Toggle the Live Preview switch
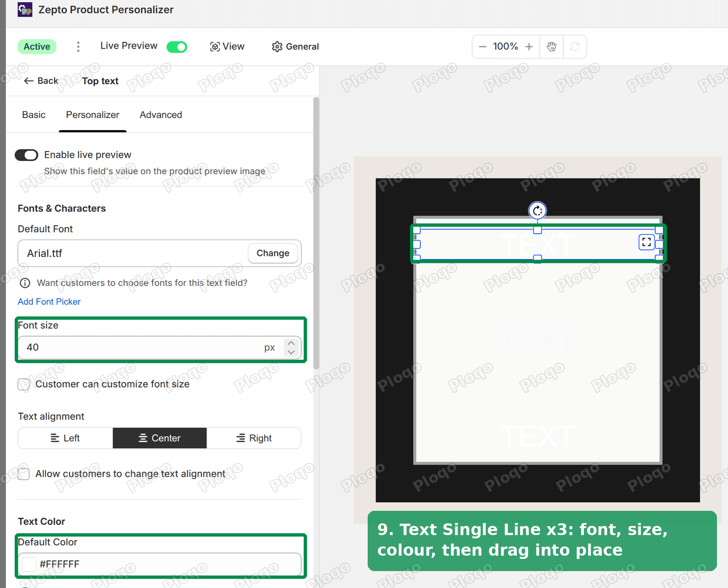Image resolution: width=728 pixels, height=588 pixels. [x=177, y=47]
